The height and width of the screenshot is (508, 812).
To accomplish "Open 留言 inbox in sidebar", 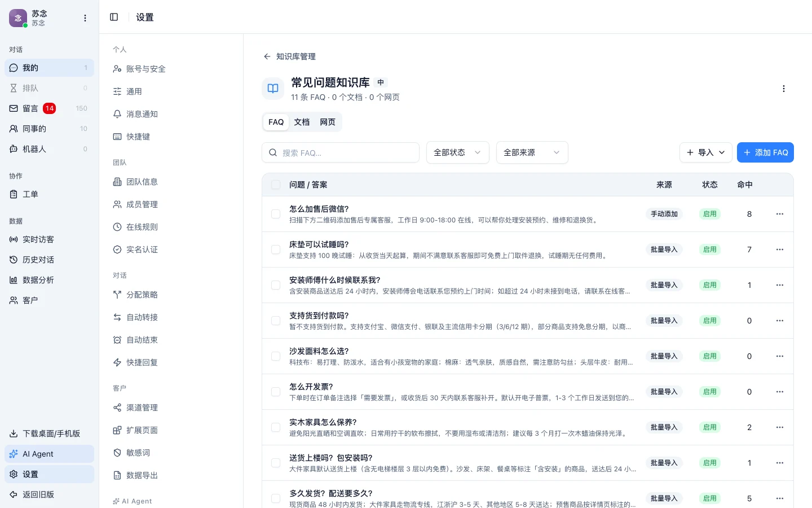I will point(50,108).
